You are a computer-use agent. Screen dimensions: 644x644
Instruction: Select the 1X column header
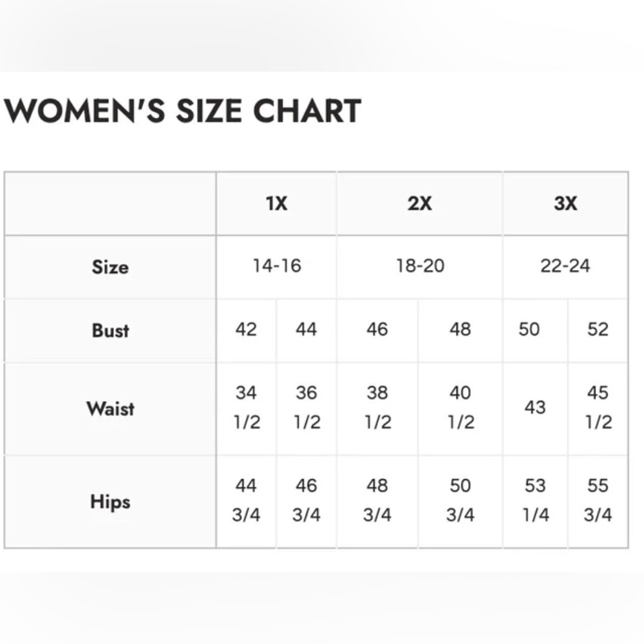pos(276,204)
